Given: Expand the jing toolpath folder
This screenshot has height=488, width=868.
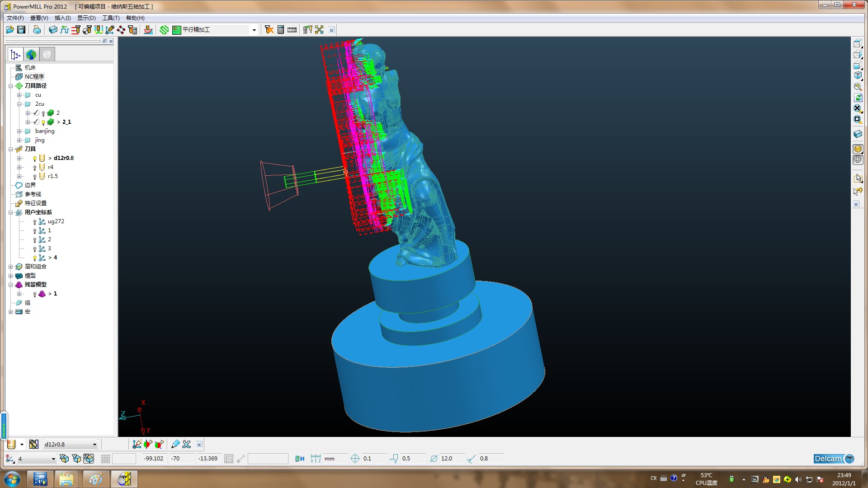Looking at the screenshot, I should point(19,140).
